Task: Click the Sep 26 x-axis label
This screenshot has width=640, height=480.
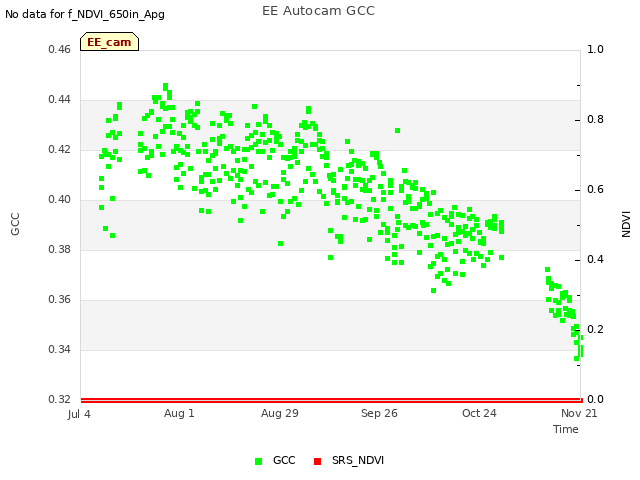Action: (x=379, y=413)
